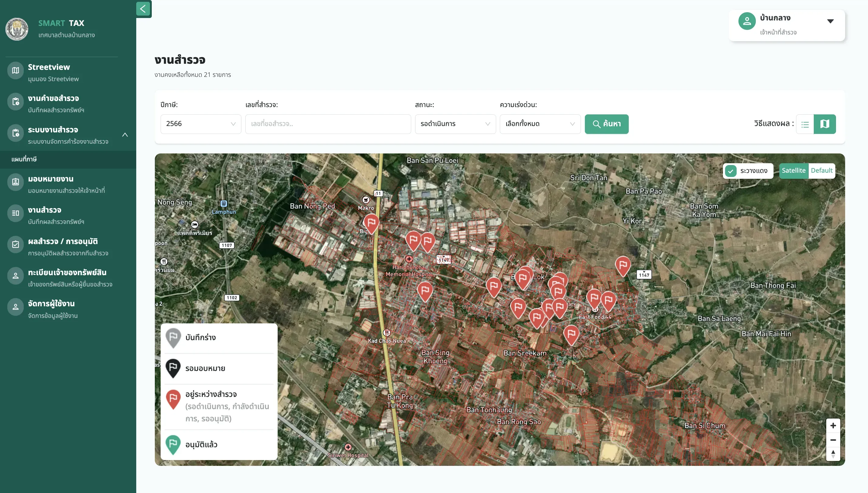868x493 pixels.
Task: Open the Streetview map icon
Action: pyautogui.click(x=16, y=70)
